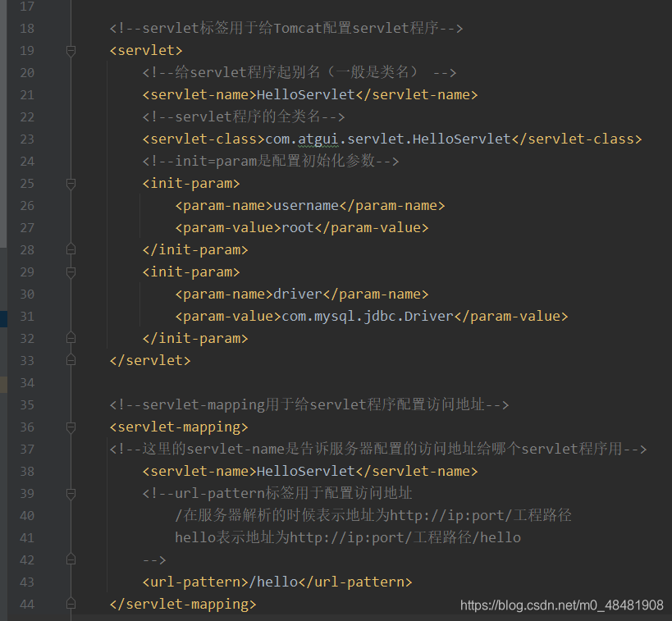Click the opening <servlet-mapping> tag
This screenshot has height=621, width=672.
(x=179, y=427)
